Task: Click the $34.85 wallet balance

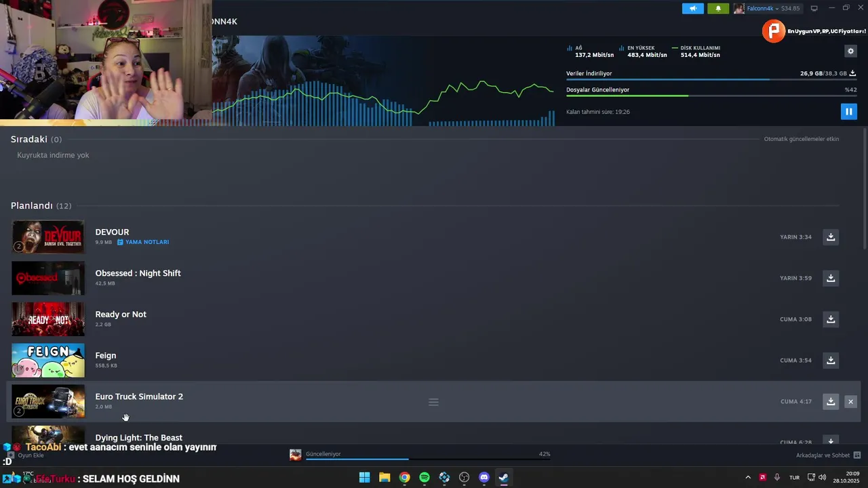Action: coord(791,8)
